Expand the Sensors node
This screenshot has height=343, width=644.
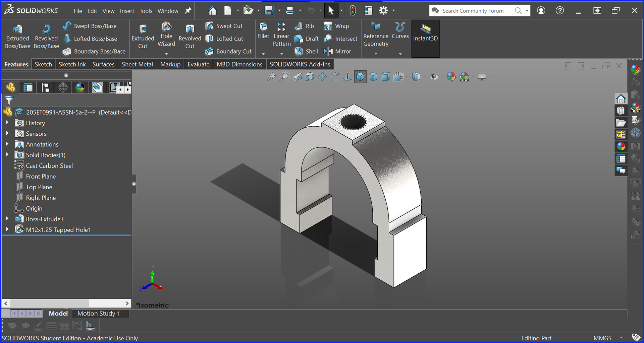pyautogui.click(x=7, y=134)
